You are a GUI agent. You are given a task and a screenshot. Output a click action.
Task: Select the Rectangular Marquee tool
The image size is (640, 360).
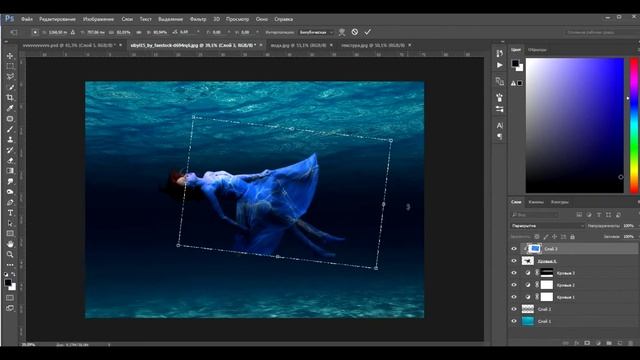[x=10, y=66]
